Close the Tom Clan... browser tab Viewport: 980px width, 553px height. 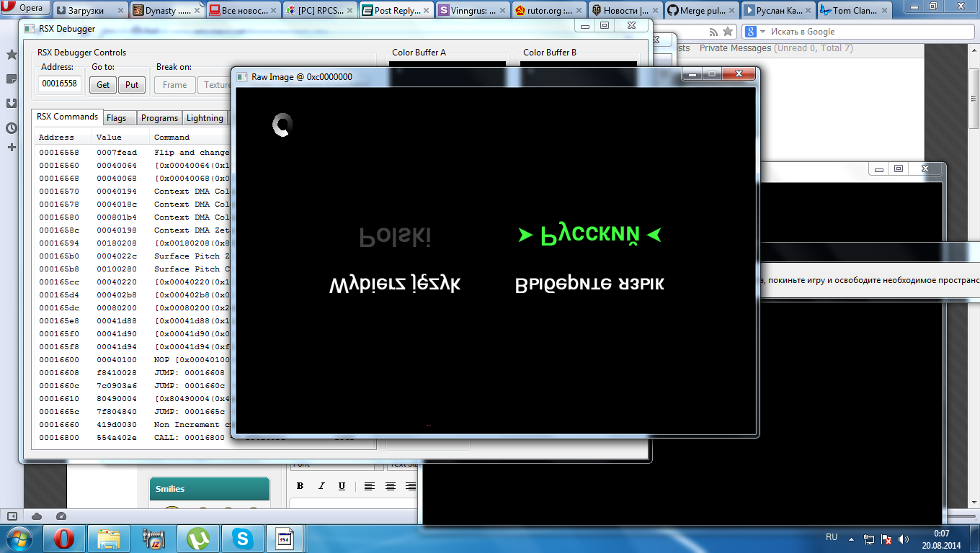(x=884, y=11)
